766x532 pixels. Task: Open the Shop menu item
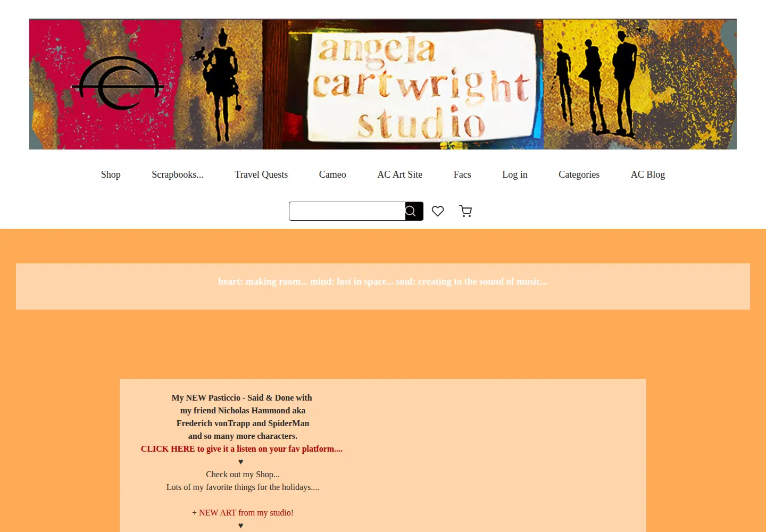tap(111, 174)
